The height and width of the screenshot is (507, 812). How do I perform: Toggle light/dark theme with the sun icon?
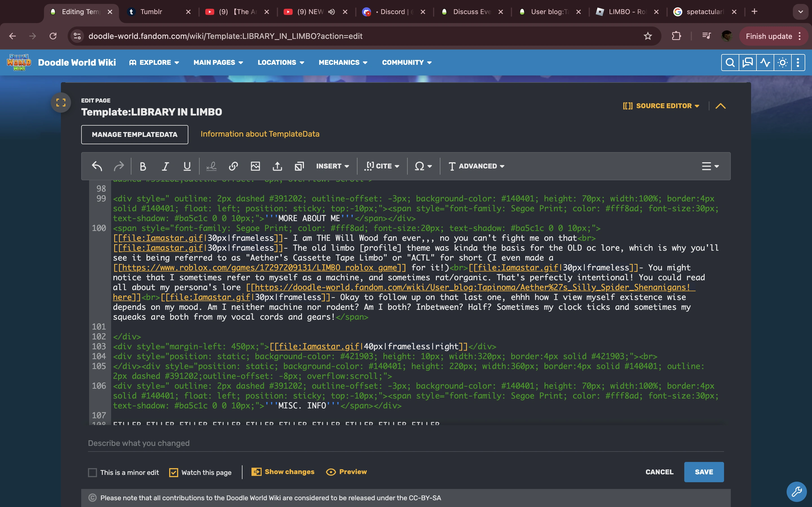click(x=782, y=62)
